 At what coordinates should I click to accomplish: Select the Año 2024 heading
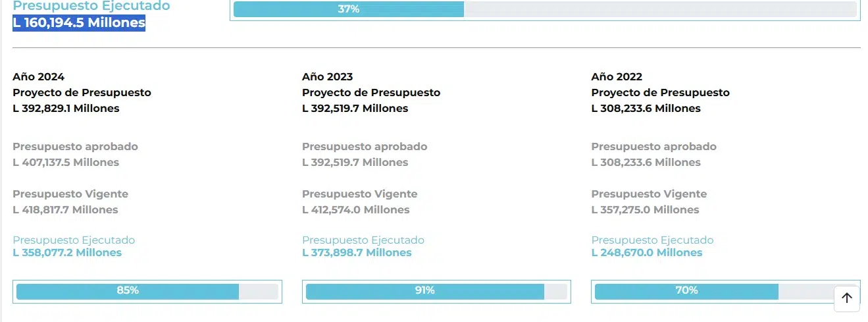(39, 77)
